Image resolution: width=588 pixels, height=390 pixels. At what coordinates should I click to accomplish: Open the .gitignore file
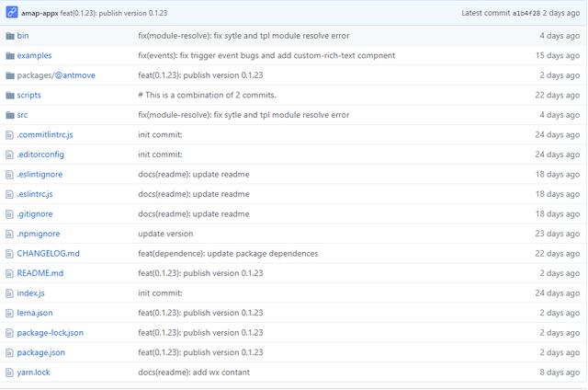point(35,214)
